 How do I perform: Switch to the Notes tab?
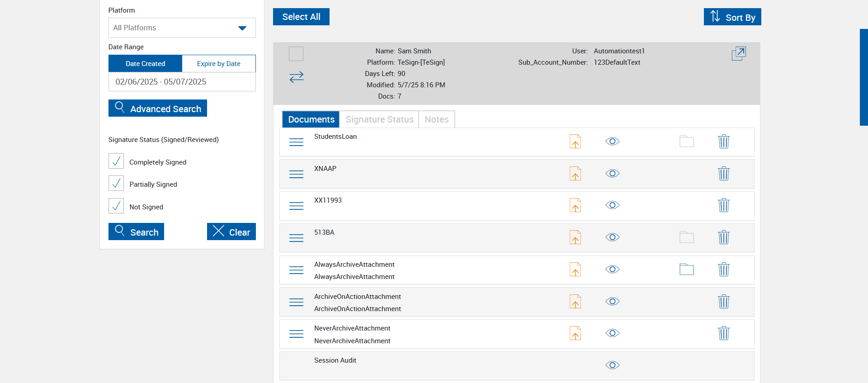point(436,119)
